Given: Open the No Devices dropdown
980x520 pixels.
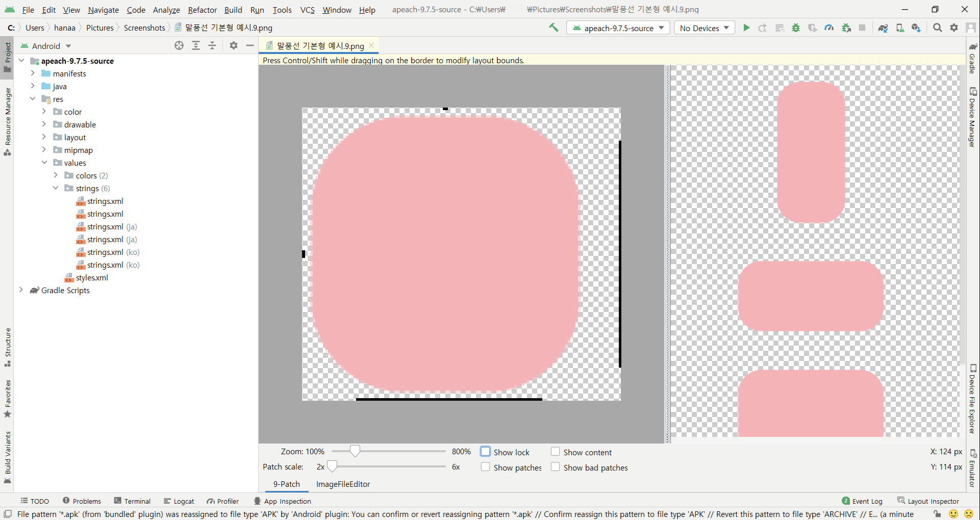Looking at the screenshot, I should 704,28.
